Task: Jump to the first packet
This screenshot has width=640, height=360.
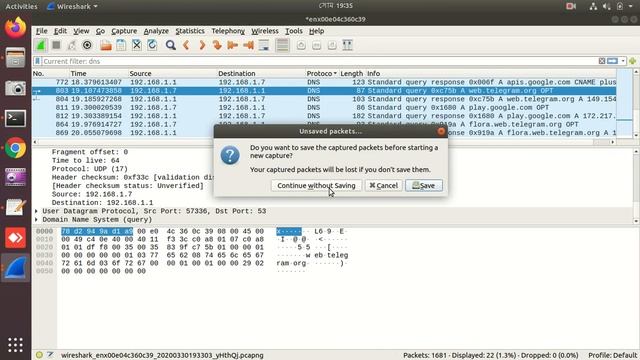Action: click(233, 45)
